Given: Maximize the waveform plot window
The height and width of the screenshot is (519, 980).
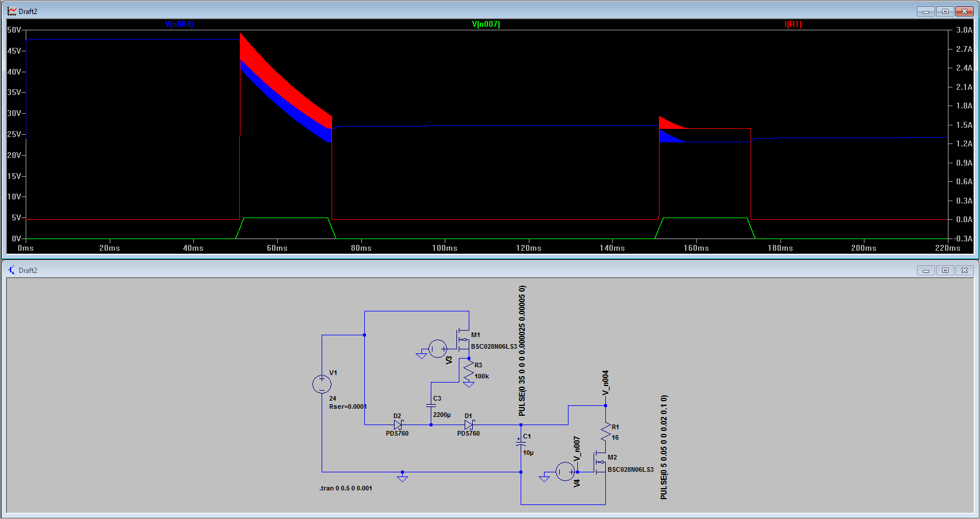Looking at the screenshot, I should (945, 11).
